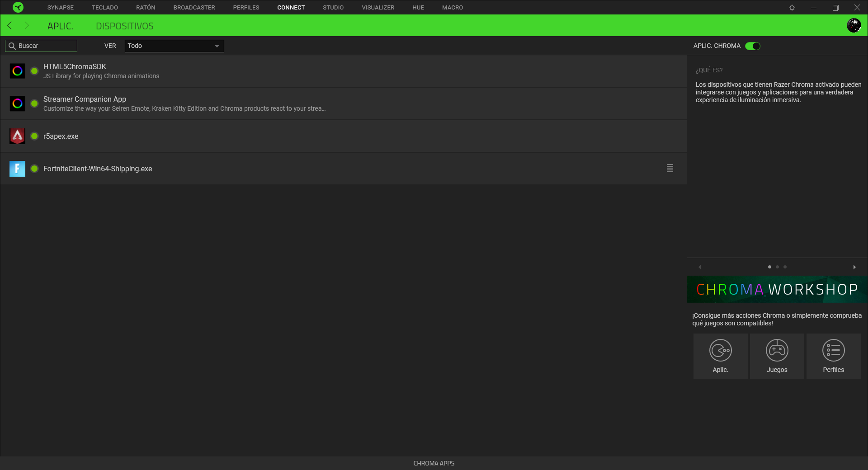Toggle FortniteClient green status dot
868x470 pixels.
[34, 169]
